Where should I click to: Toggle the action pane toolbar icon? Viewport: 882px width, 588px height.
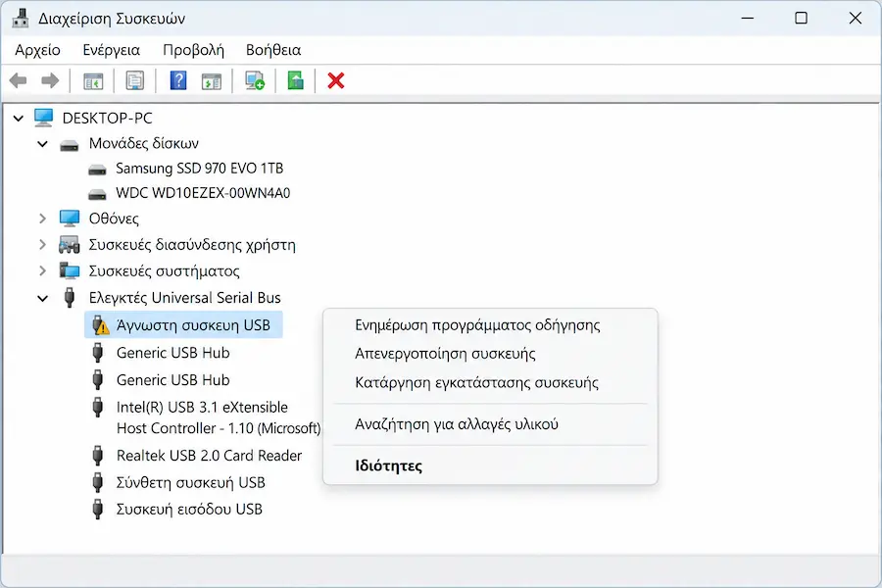point(212,81)
